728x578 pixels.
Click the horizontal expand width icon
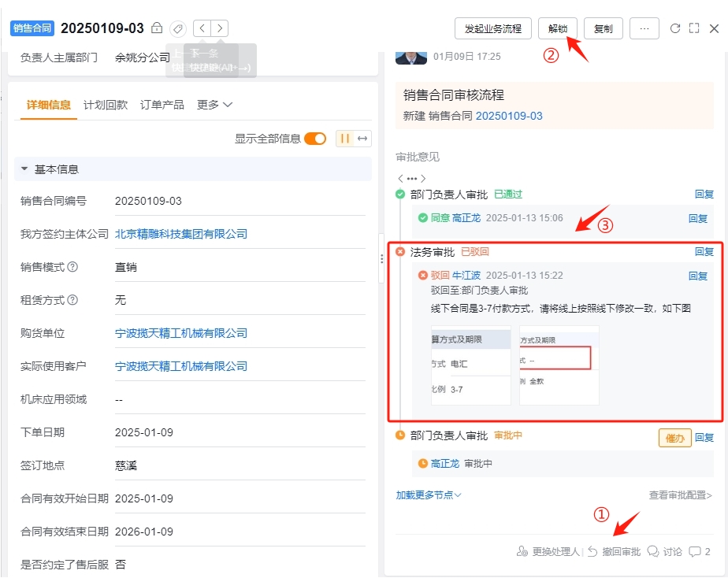click(362, 139)
